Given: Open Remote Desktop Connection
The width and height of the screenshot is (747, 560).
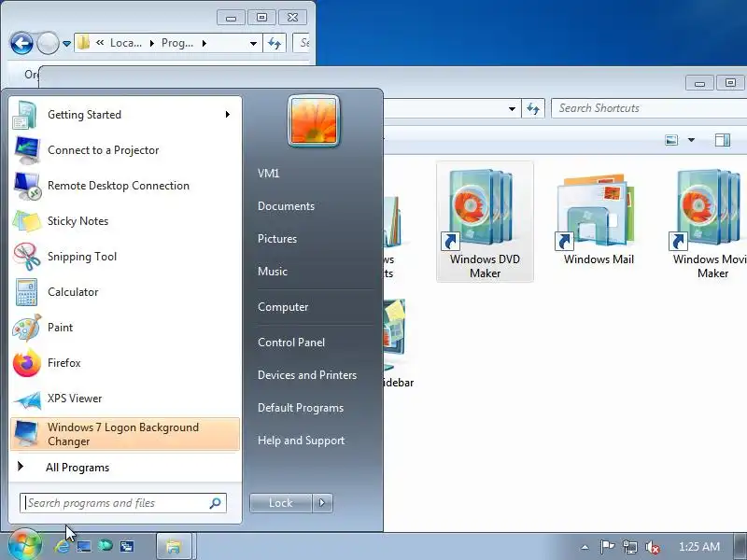Looking at the screenshot, I should (x=125, y=186).
